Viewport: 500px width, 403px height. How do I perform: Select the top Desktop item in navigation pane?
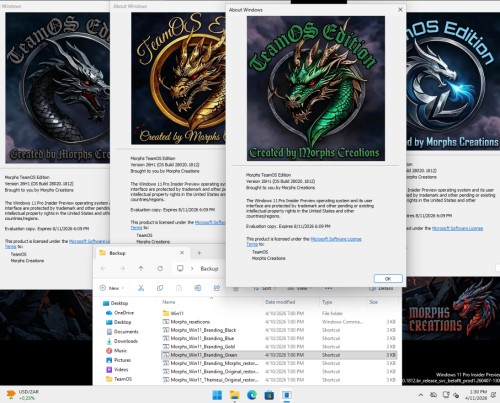[115, 303]
